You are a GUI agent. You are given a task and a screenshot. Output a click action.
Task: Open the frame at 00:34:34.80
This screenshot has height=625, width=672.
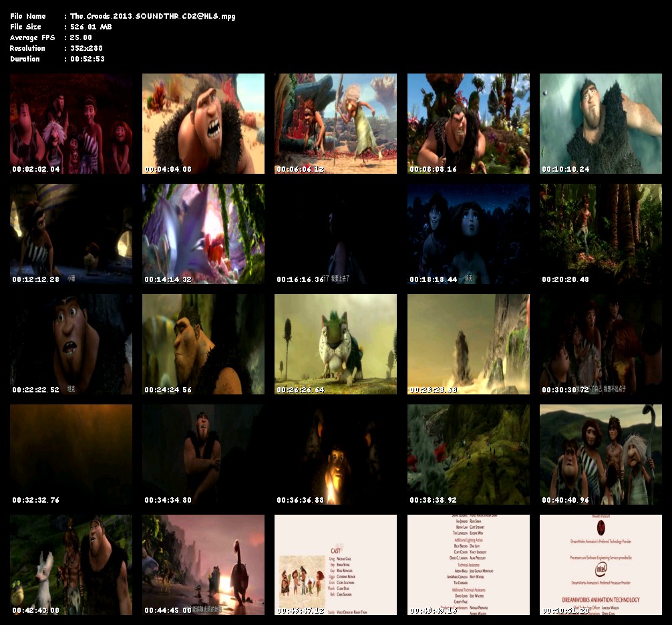tap(203, 455)
